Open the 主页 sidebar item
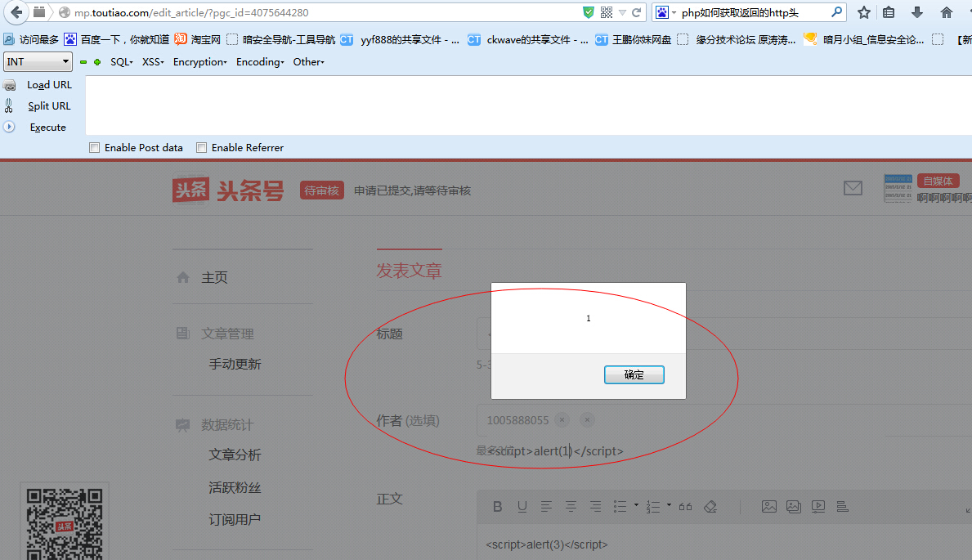 point(214,277)
